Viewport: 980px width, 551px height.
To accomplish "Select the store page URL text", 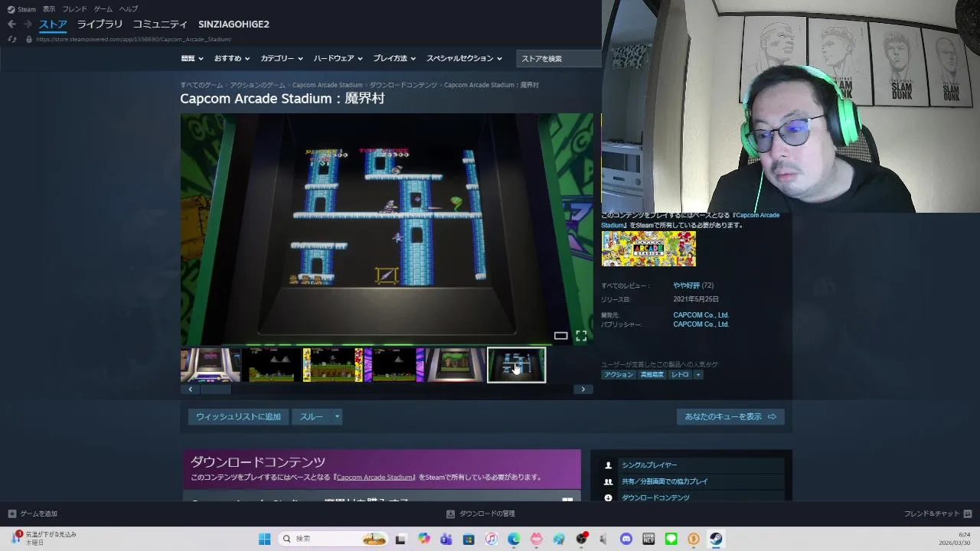I will pyautogui.click(x=133, y=39).
